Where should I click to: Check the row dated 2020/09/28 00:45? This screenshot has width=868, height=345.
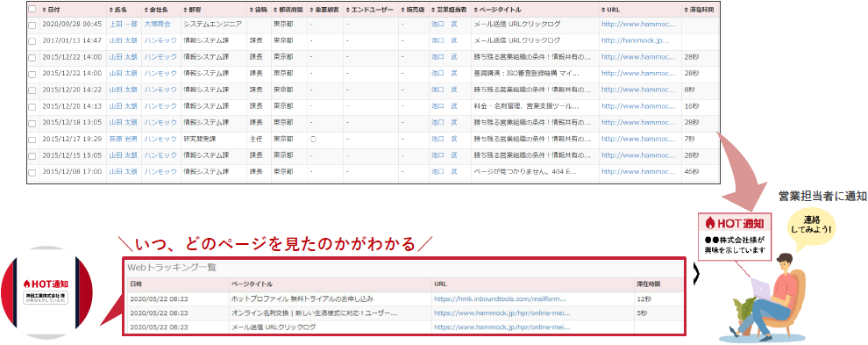32,25
